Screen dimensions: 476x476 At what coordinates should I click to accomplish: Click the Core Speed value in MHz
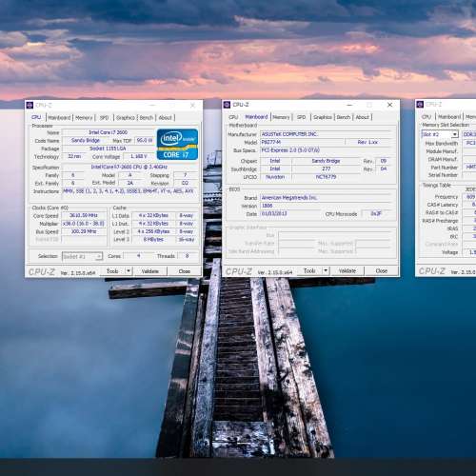pos(84,215)
